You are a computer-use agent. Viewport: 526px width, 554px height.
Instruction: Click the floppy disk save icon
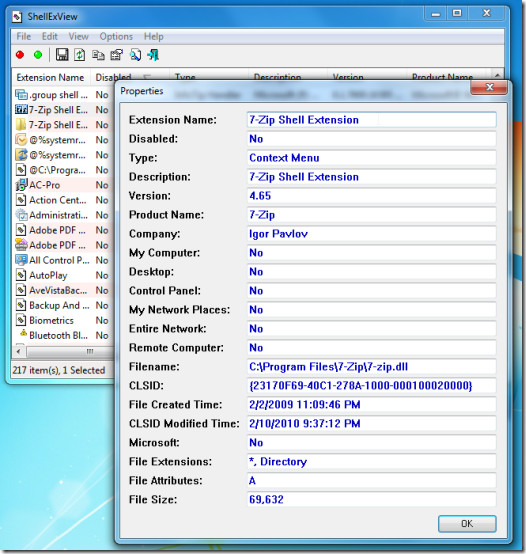coord(62,55)
